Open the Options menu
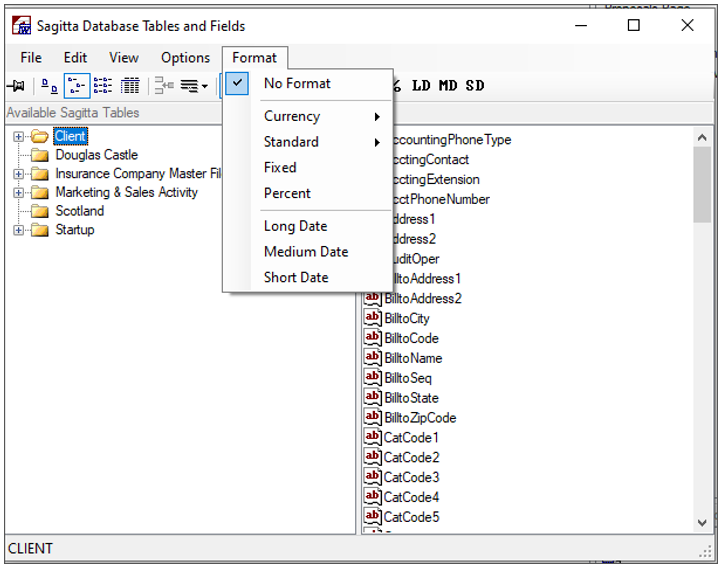Viewport: 722px width, 568px height. click(x=186, y=58)
